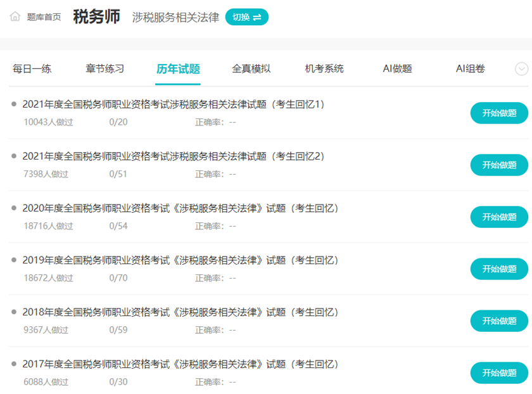Start the 2020 exam via 开始做题
The image size is (532, 394).
coord(498,217)
